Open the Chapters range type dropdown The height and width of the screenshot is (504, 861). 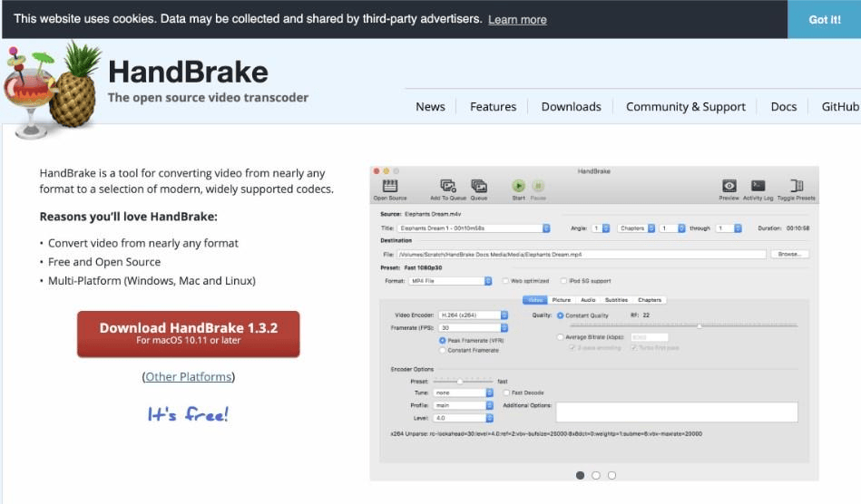(636, 228)
